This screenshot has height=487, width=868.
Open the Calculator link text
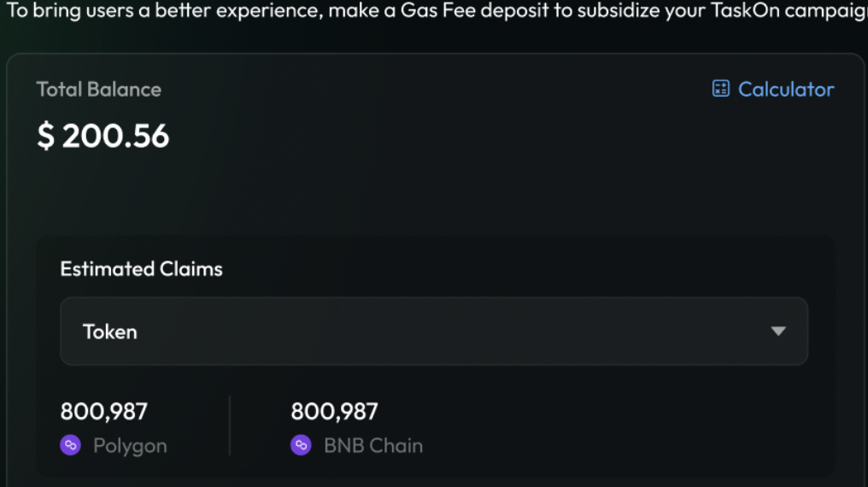[x=785, y=90]
